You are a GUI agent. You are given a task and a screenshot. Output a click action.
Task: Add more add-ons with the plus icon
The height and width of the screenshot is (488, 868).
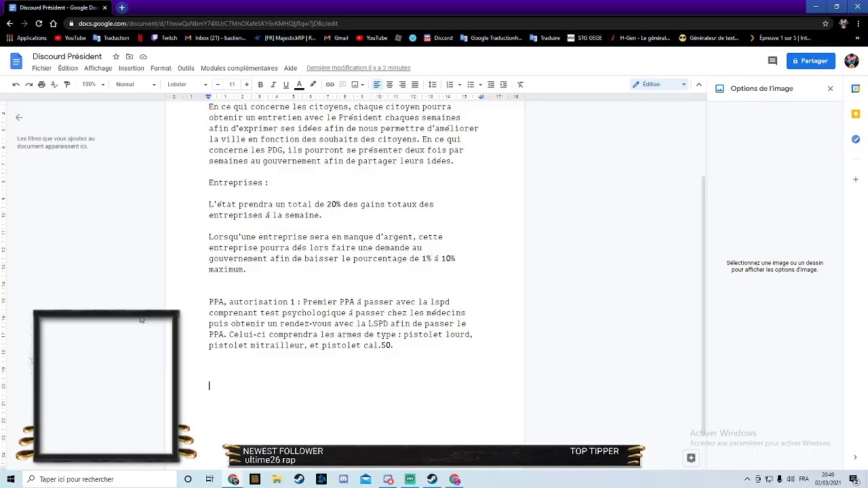tap(856, 180)
